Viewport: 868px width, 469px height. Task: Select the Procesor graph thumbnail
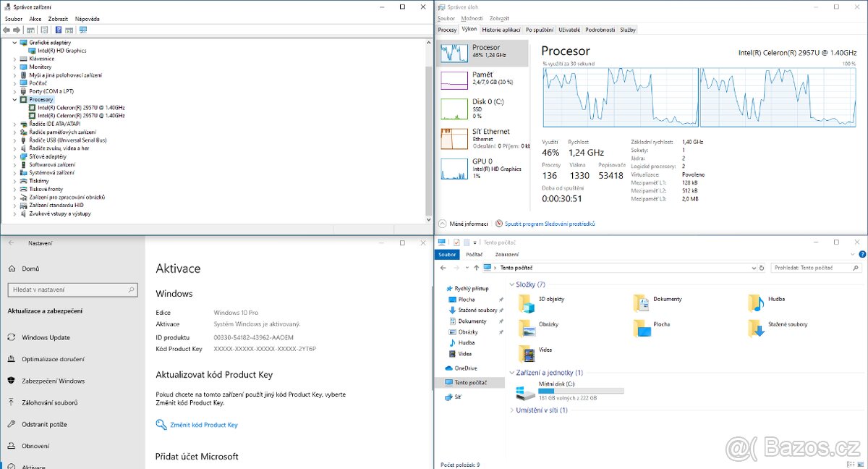click(x=454, y=53)
